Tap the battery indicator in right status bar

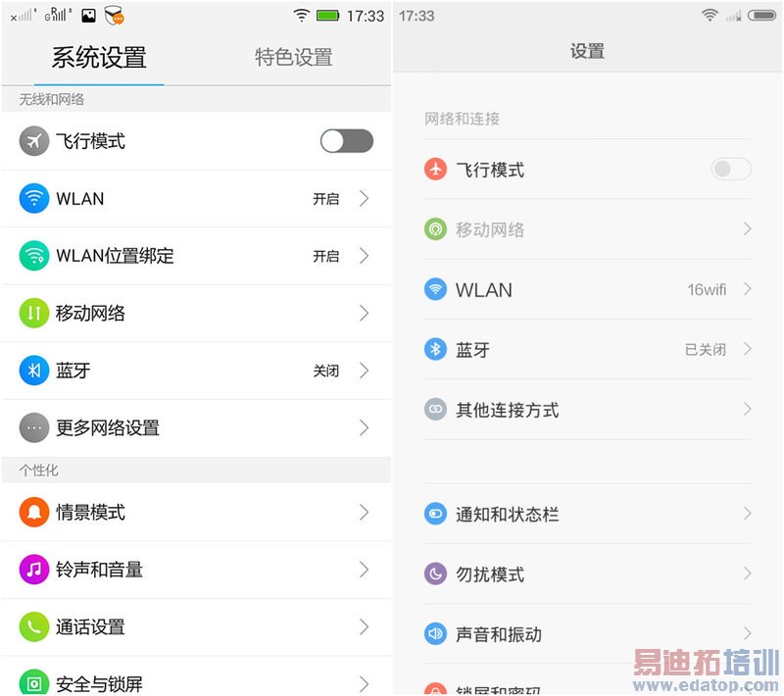point(761,16)
